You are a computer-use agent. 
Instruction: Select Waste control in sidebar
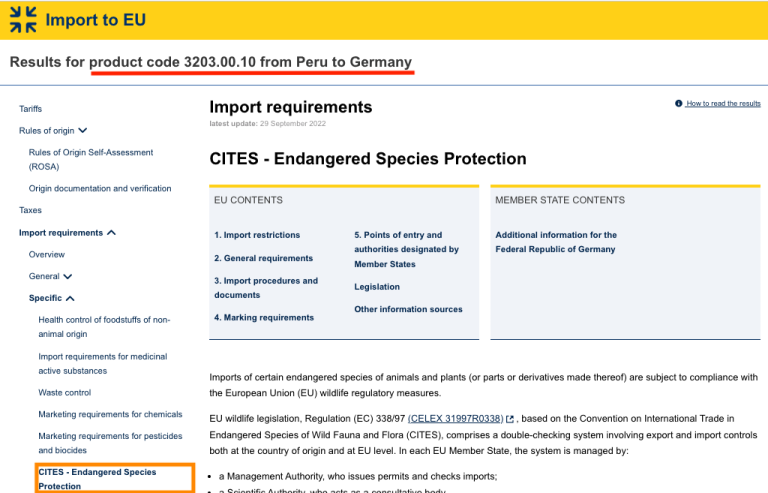pos(65,393)
